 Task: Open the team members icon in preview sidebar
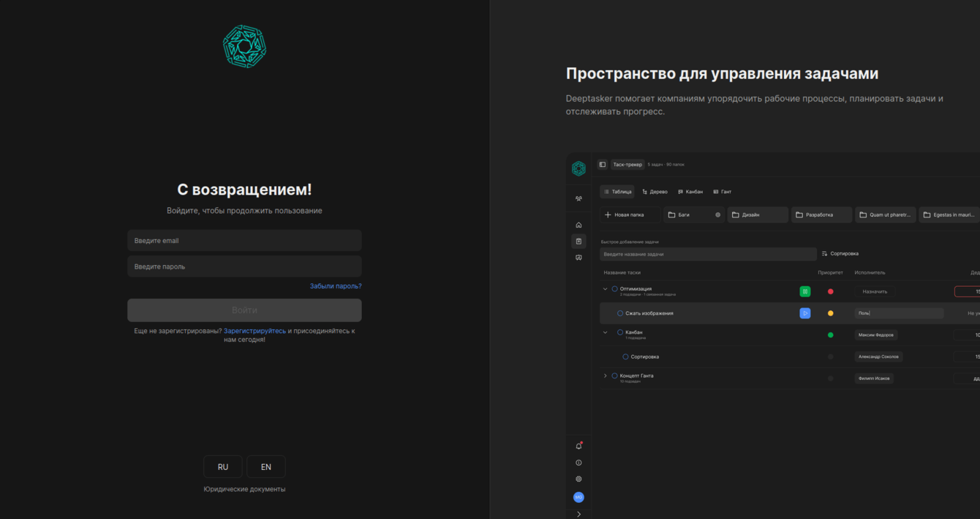coord(578,198)
